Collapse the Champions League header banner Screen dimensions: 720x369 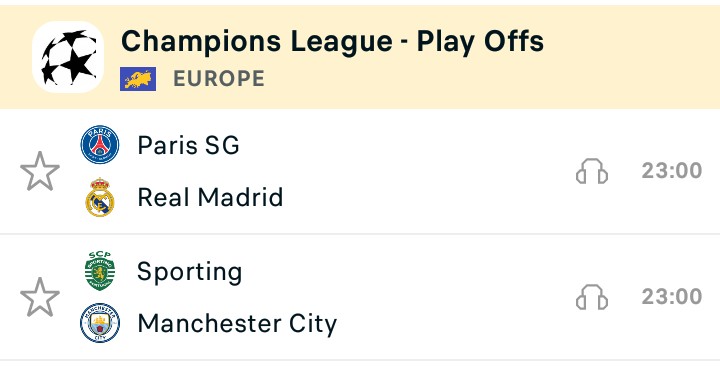[x=360, y=57]
